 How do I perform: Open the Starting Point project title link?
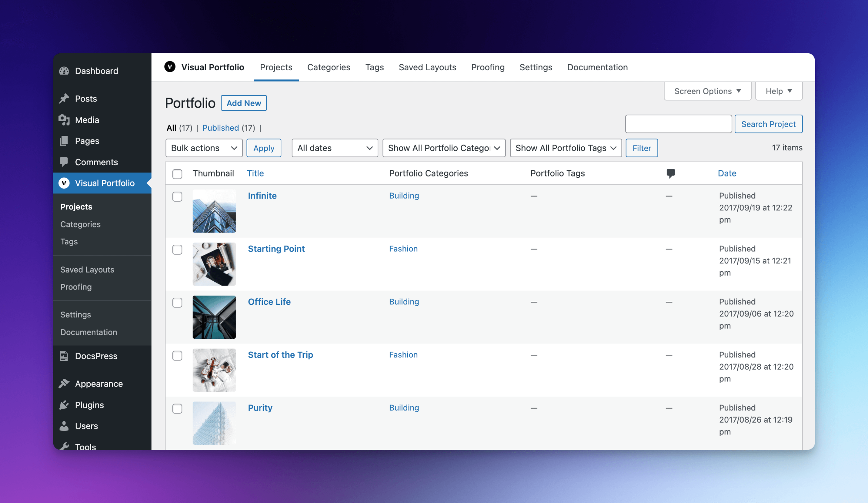(x=276, y=249)
